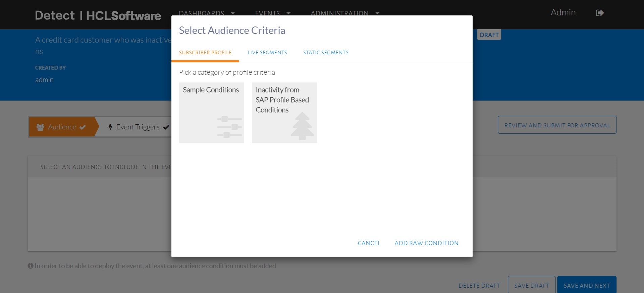Expand the Events dropdown arrow
Screen dimensions: 644x293
(288, 13)
